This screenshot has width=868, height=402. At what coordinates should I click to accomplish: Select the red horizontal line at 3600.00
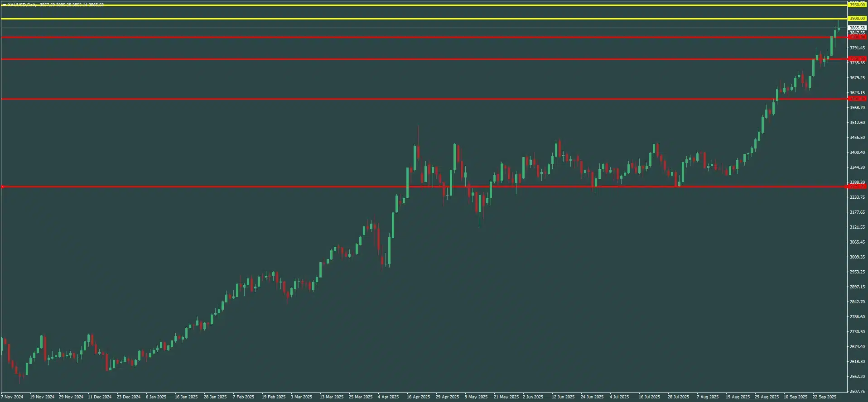408,99
